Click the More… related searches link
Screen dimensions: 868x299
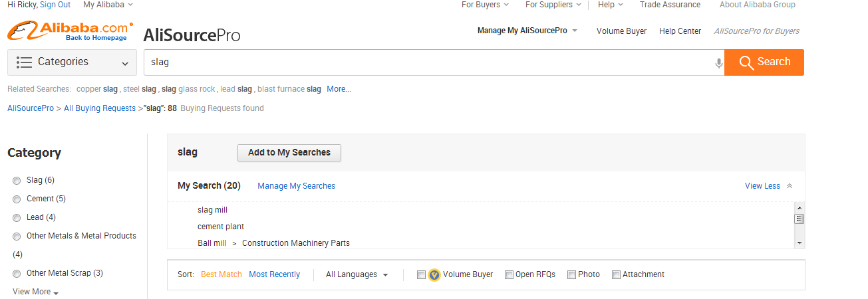pos(339,89)
